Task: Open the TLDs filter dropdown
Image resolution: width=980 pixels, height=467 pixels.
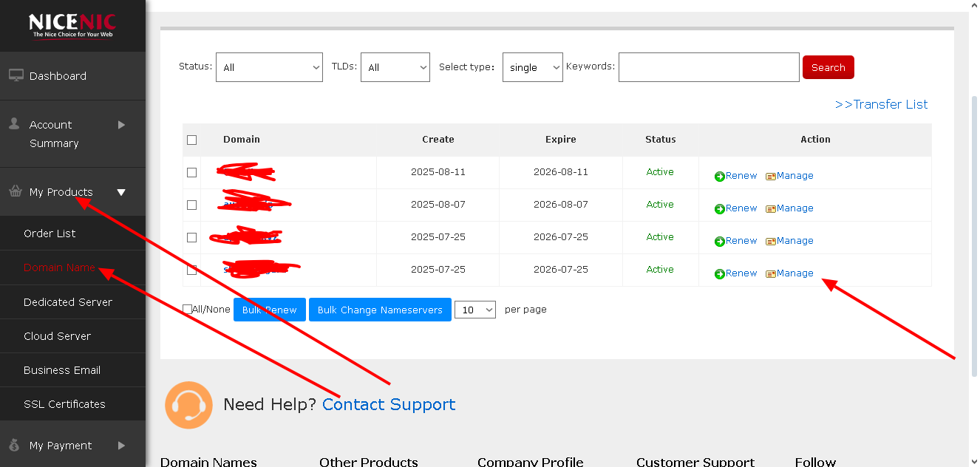Action: [x=395, y=67]
